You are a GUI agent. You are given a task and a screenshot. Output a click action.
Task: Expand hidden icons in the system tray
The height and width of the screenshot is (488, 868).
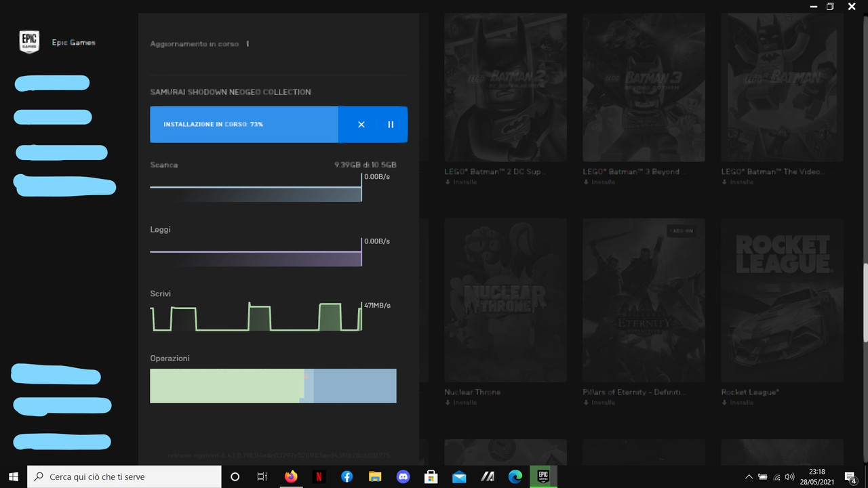point(749,476)
